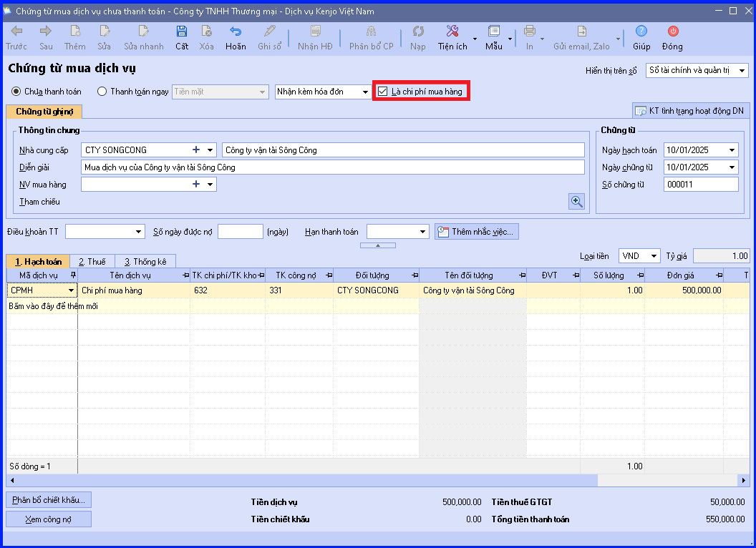Select the Chưa thanh toán radio button

pyautogui.click(x=16, y=91)
